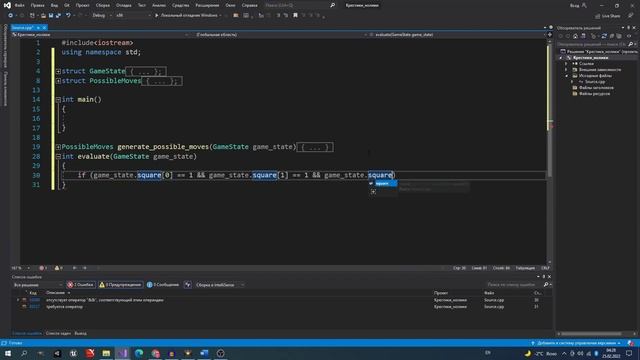Collapse the int evaluate function block
This screenshot has width=640, height=360.
58,156
